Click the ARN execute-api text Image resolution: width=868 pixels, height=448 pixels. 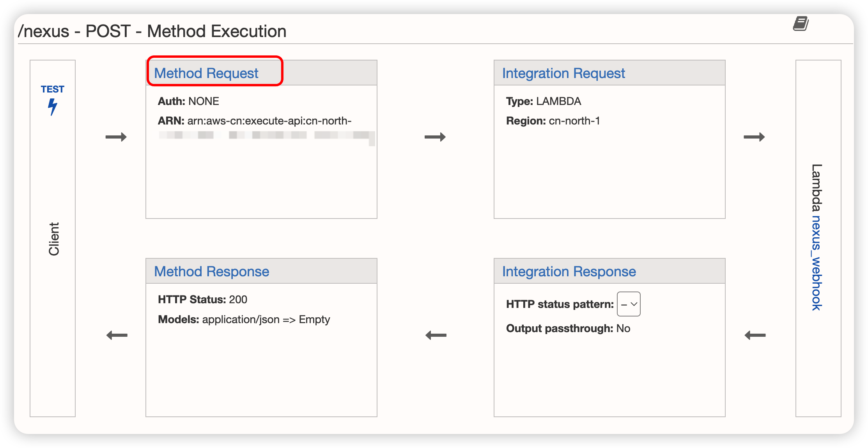(255, 121)
